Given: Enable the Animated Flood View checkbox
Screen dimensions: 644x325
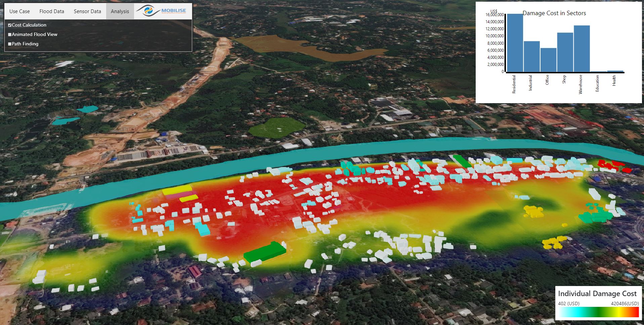Looking at the screenshot, I should pos(10,35).
